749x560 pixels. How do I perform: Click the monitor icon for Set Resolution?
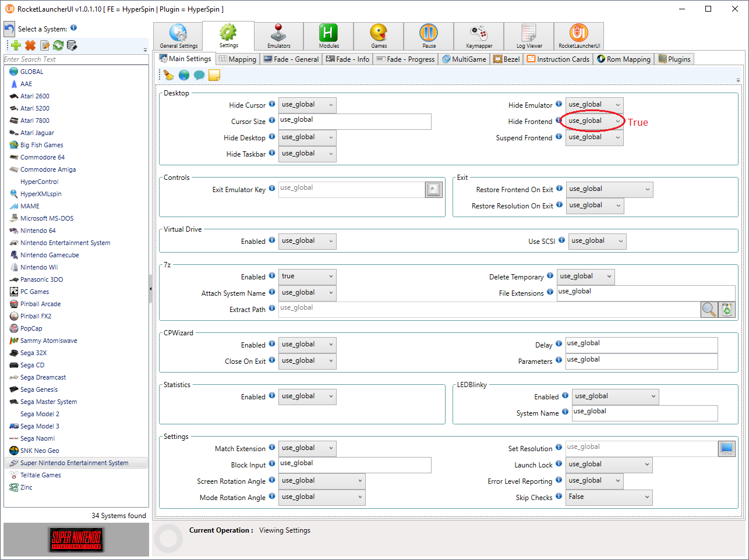726,448
